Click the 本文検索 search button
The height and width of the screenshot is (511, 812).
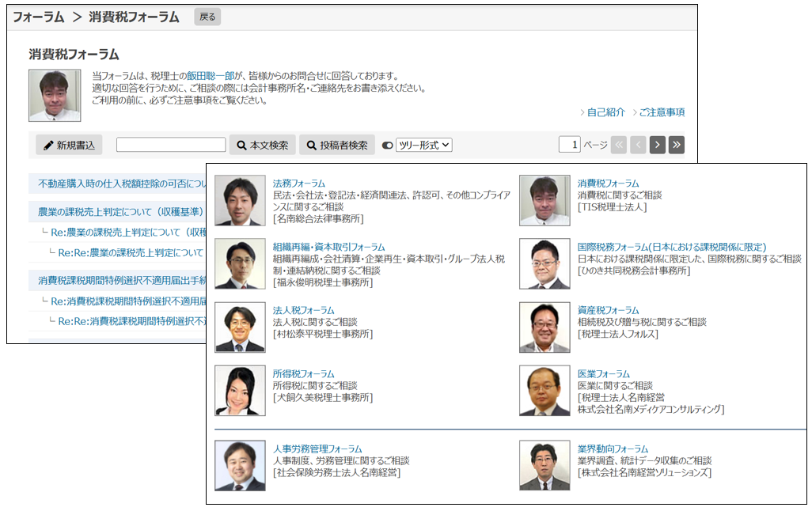pos(262,145)
